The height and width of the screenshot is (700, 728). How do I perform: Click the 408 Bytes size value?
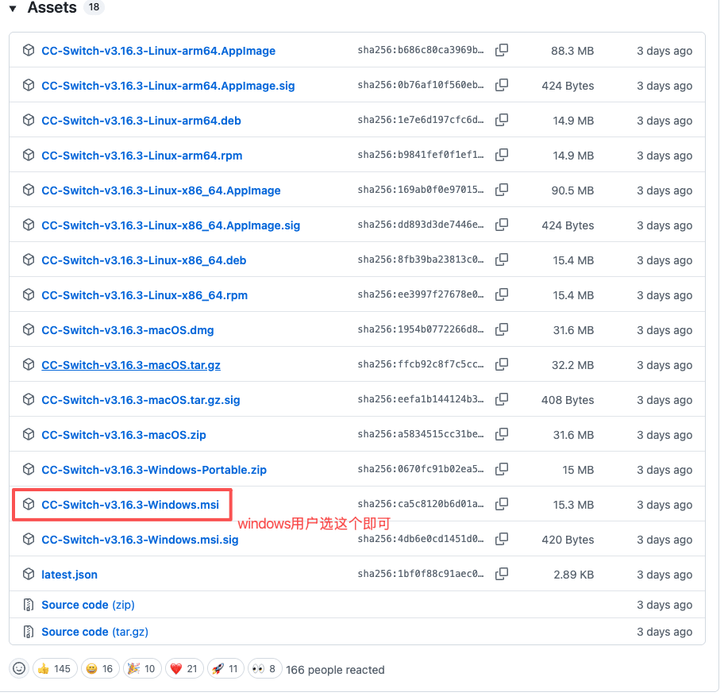[x=568, y=400]
